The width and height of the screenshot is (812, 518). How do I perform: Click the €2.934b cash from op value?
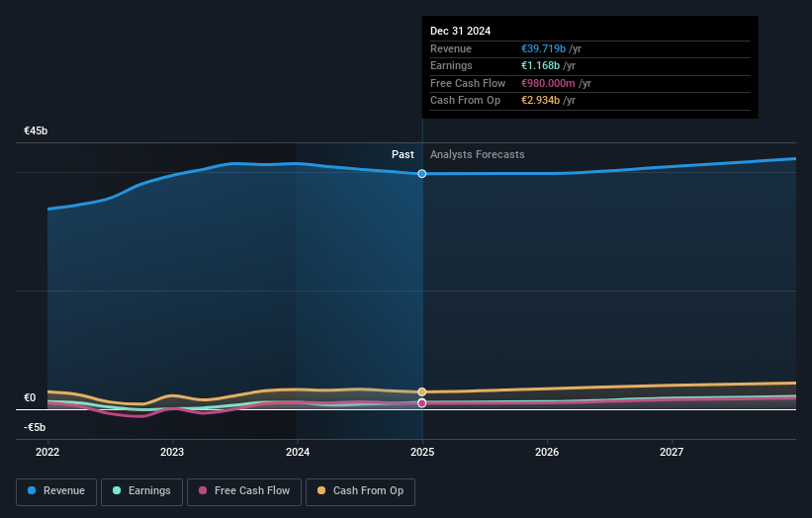point(540,101)
